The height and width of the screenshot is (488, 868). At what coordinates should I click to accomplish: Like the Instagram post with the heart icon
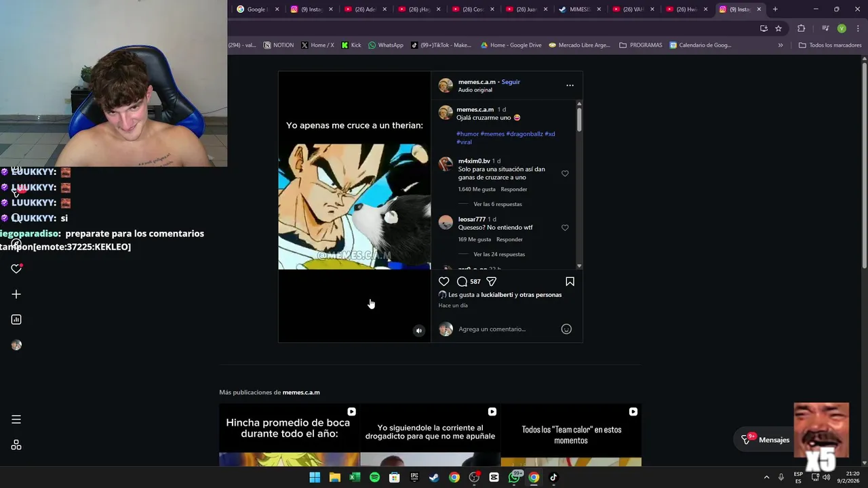click(x=443, y=281)
